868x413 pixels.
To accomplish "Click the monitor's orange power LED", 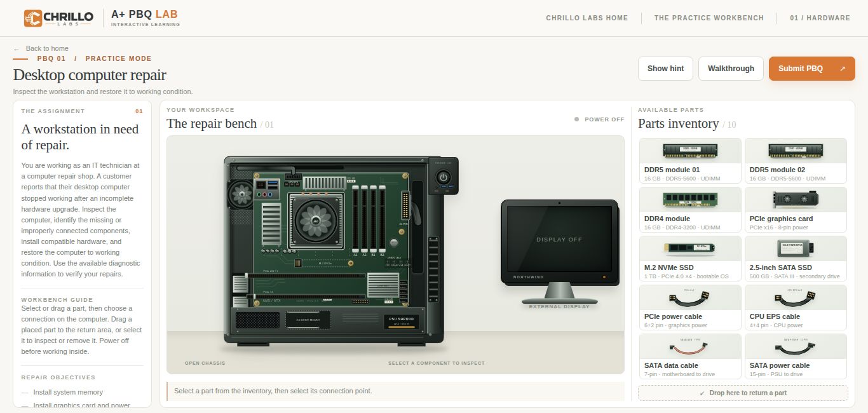I will point(604,278).
